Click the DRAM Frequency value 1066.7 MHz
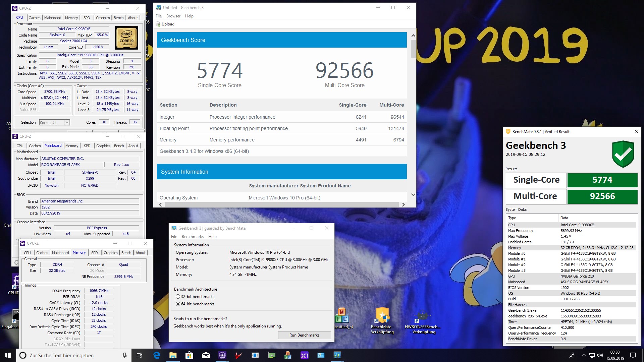This screenshot has width=644, height=362. coord(99,291)
